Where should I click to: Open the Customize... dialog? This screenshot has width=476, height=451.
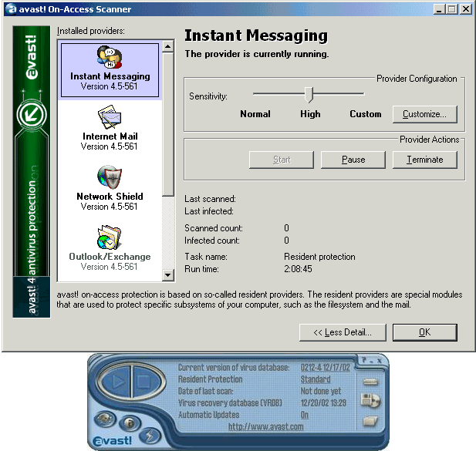424,114
